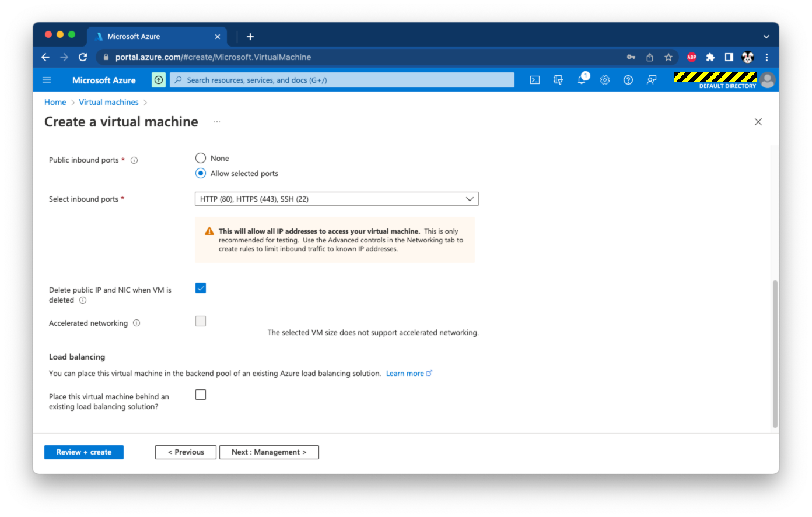Viewport: 812px width, 517px height.
Task: Check the load balancing solution checkbox
Action: [201, 395]
